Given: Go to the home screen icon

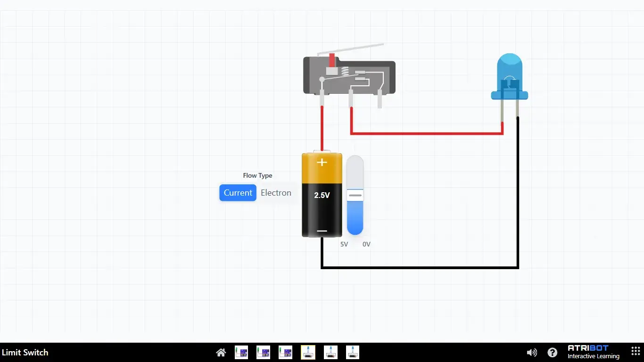Looking at the screenshot, I should pyautogui.click(x=221, y=352).
